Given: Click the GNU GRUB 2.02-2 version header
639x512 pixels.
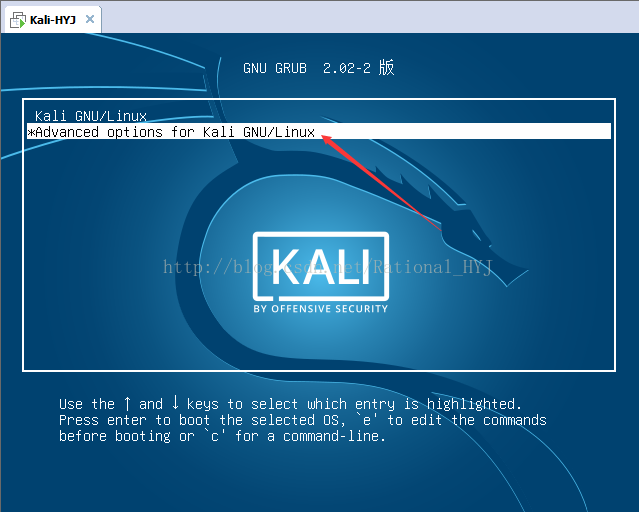Looking at the screenshot, I should point(318,68).
